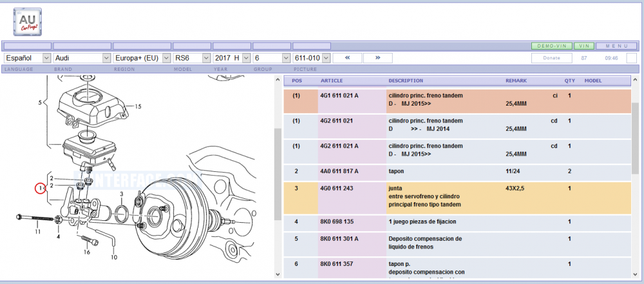Select article 4G0 611 243 junta
The width and height of the screenshot is (644, 284).
[x=336, y=188]
